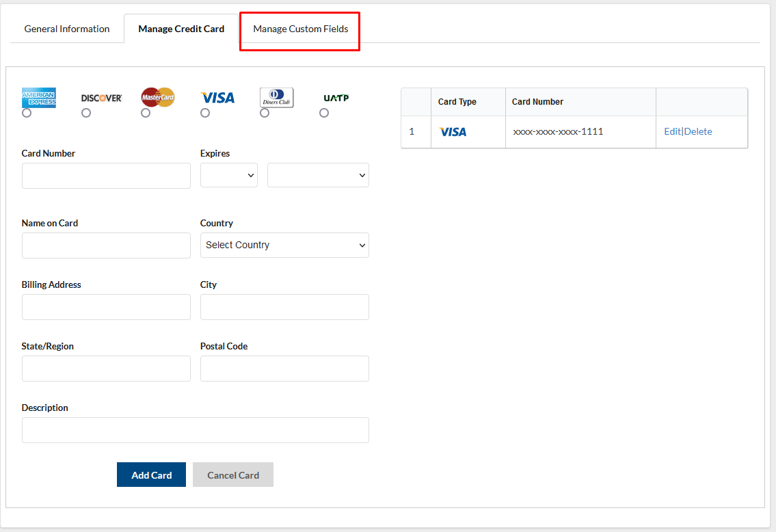The height and width of the screenshot is (532, 776).
Task: Open the expiry month dropdown
Action: [228, 175]
